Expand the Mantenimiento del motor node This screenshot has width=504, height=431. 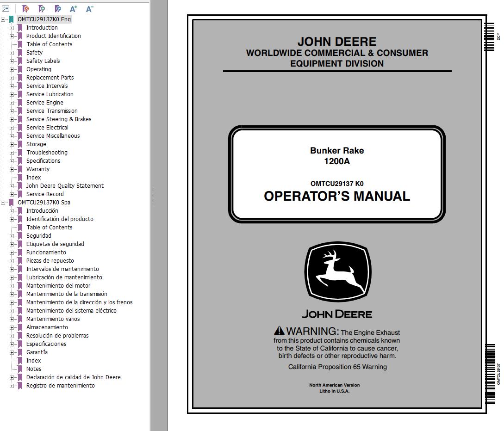tap(12, 286)
